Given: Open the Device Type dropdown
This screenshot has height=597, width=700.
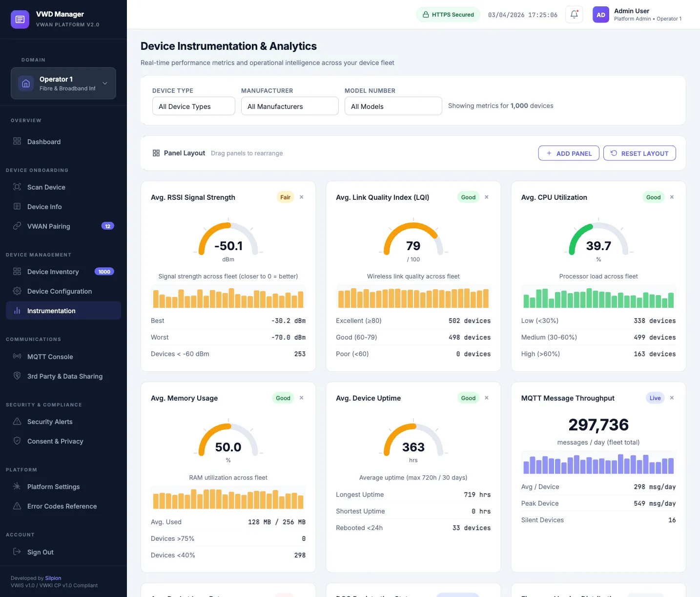Looking at the screenshot, I should click(193, 106).
